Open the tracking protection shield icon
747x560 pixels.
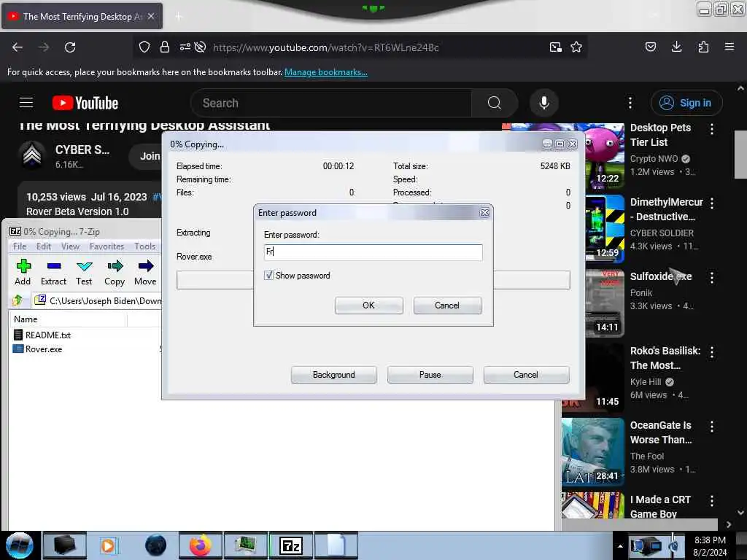[x=144, y=47]
